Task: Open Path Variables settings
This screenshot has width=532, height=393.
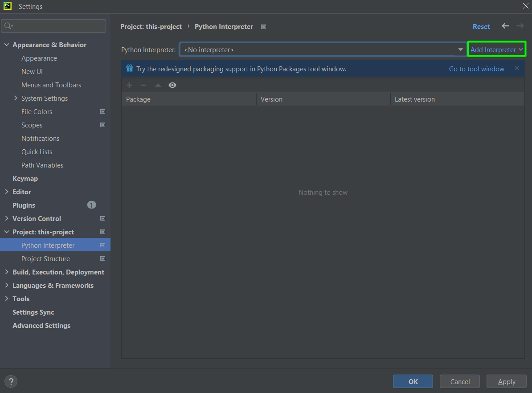Action: 42,165
